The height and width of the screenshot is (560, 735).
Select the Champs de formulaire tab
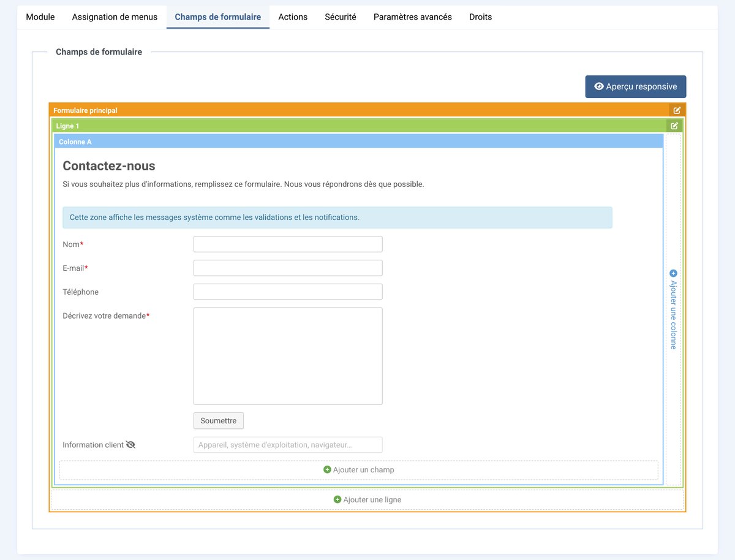coord(218,17)
